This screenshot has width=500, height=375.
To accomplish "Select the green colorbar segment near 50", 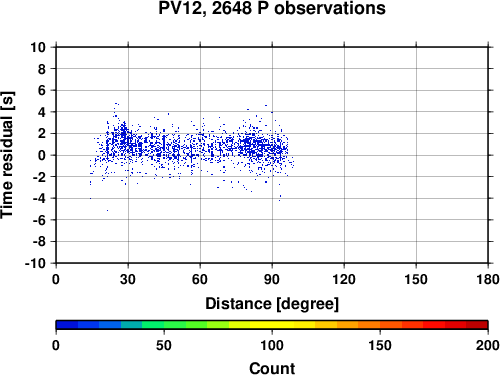I will (164, 325).
